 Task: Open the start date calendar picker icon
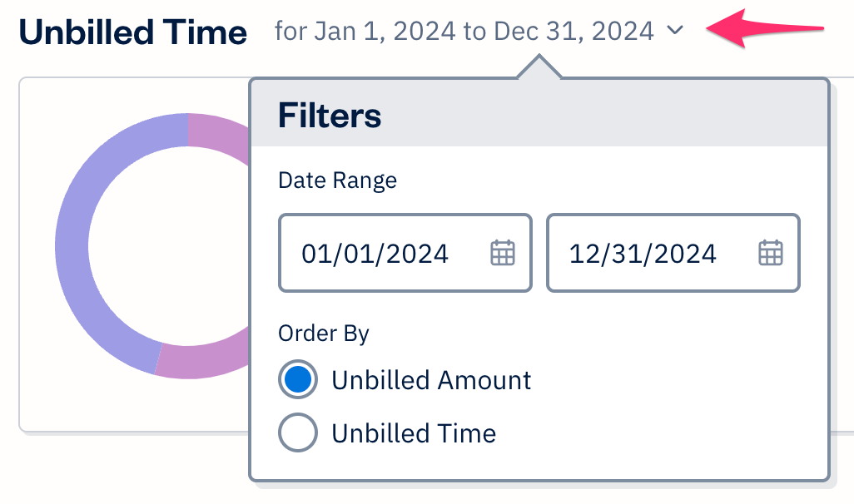(503, 253)
